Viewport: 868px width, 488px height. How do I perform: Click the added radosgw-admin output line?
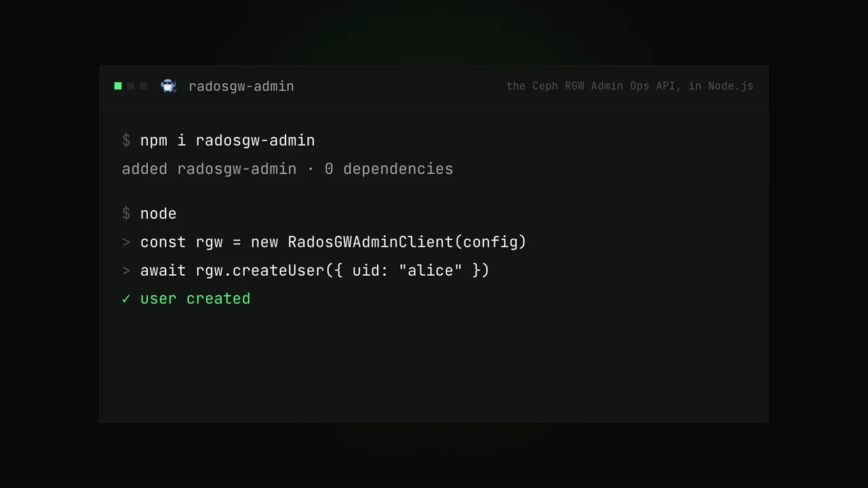(288, 169)
